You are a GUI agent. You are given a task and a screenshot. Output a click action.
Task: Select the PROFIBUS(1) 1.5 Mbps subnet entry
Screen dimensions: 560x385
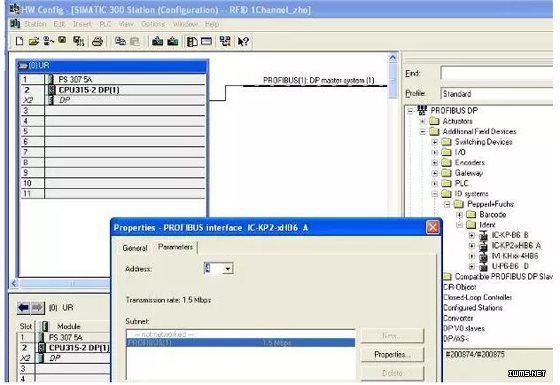coord(241,342)
